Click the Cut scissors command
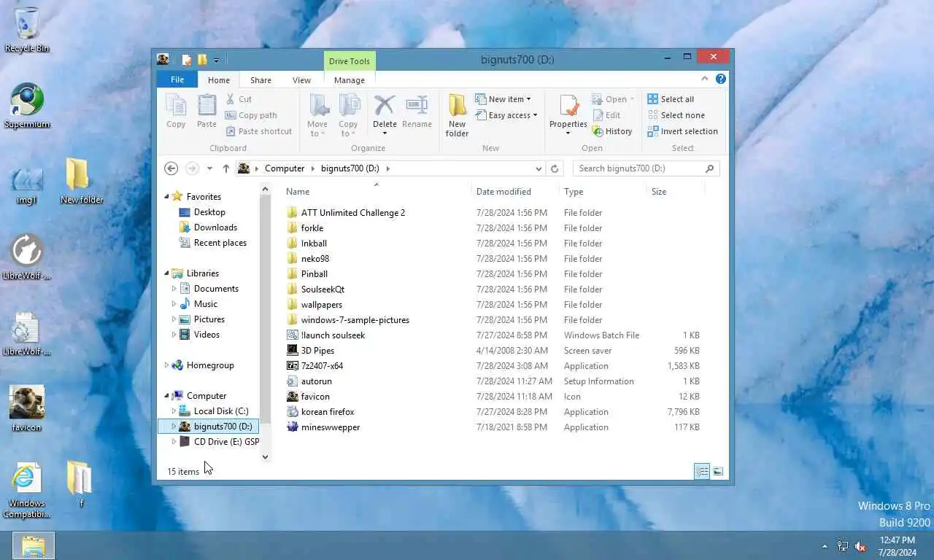 point(239,99)
